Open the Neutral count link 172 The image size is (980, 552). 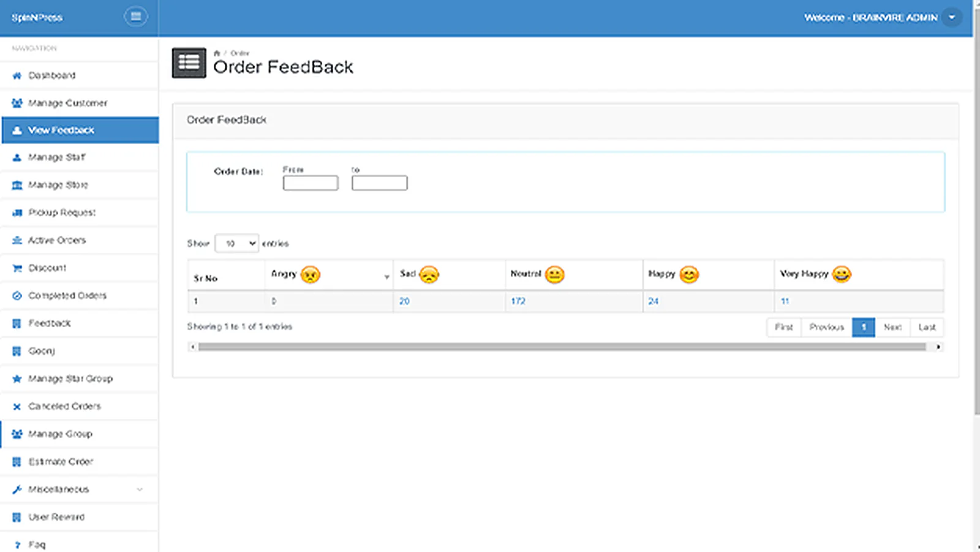pos(518,301)
